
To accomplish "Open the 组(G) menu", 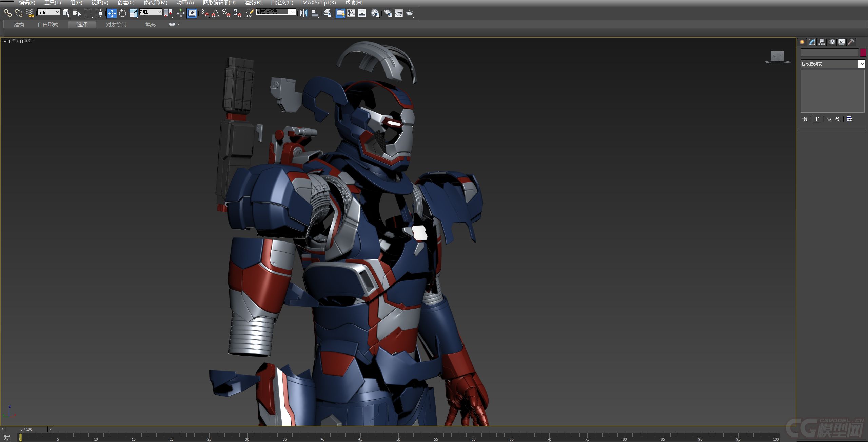I will (x=76, y=3).
